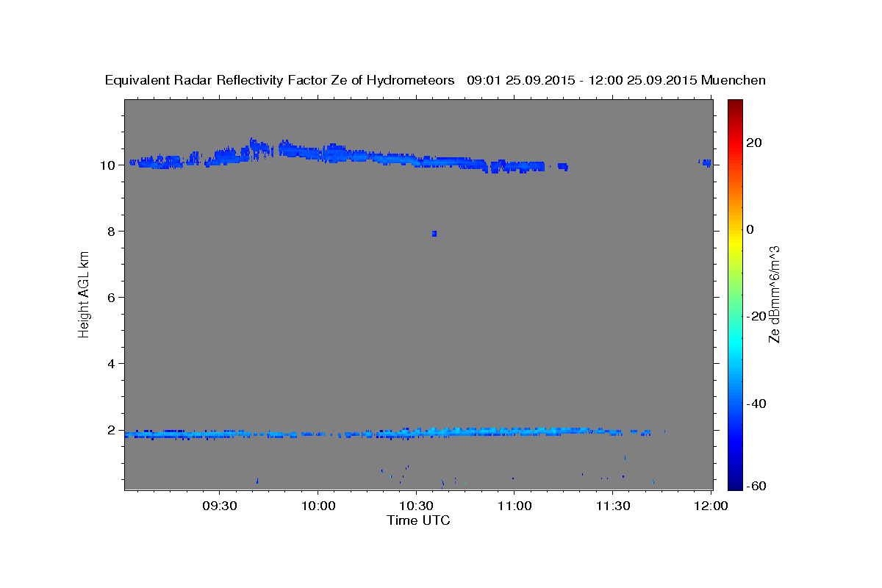Click the height tick label 6
This screenshot has width=882, height=588.
tap(111, 298)
